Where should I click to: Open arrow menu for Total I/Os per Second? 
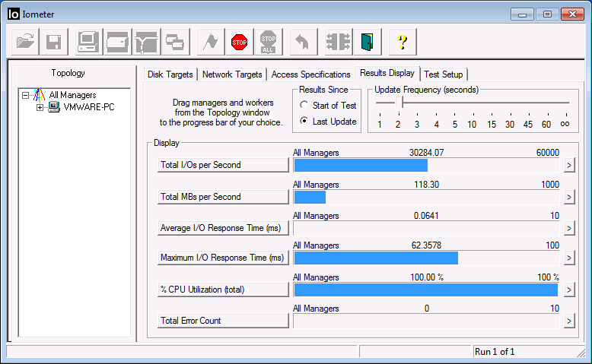[x=568, y=166]
